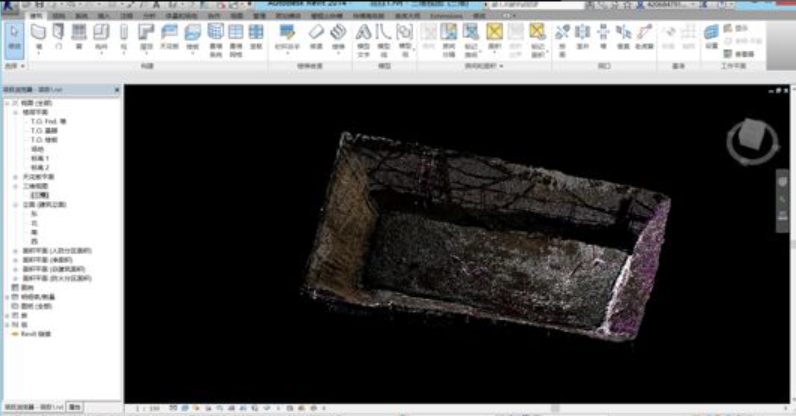Switch to the 插入 ribbon tab
Image resolution: width=796 pixels, height=416 pixels.
tap(104, 16)
